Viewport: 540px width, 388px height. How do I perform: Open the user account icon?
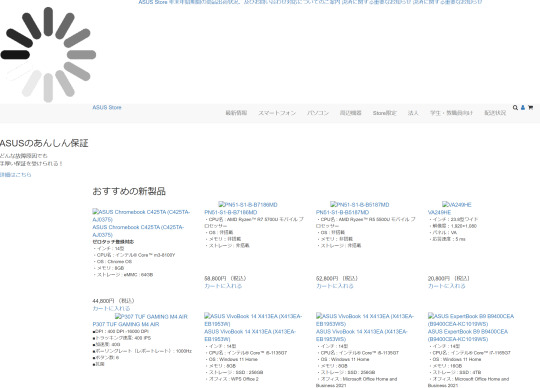[523, 108]
